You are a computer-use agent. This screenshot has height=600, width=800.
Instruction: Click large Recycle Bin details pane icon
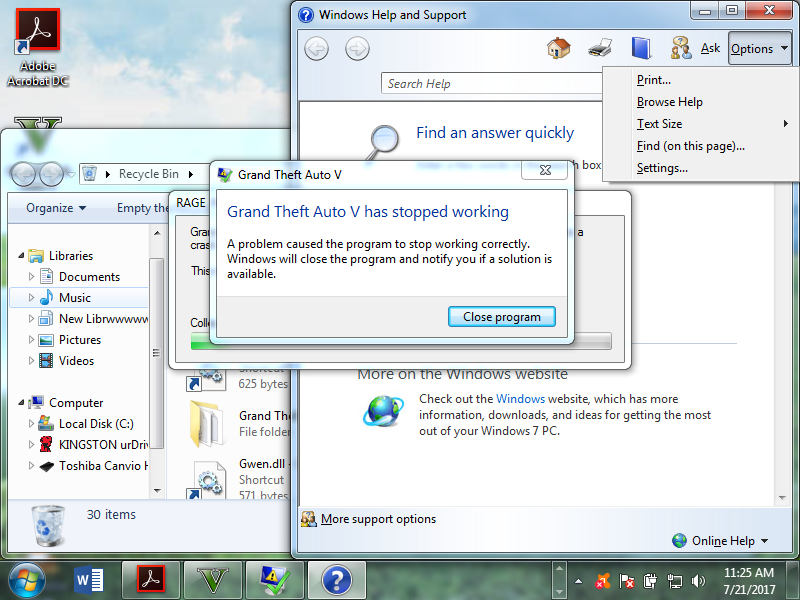click(x=48, y=526)
